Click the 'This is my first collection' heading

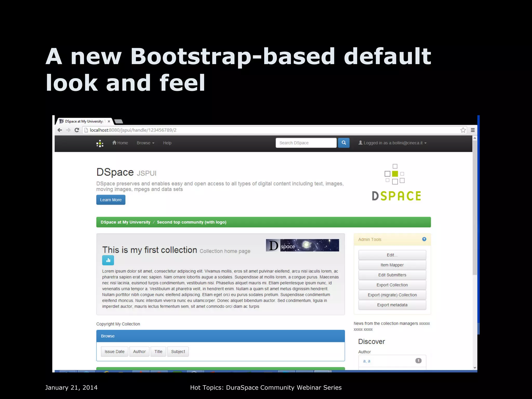[x=150, y=250]
